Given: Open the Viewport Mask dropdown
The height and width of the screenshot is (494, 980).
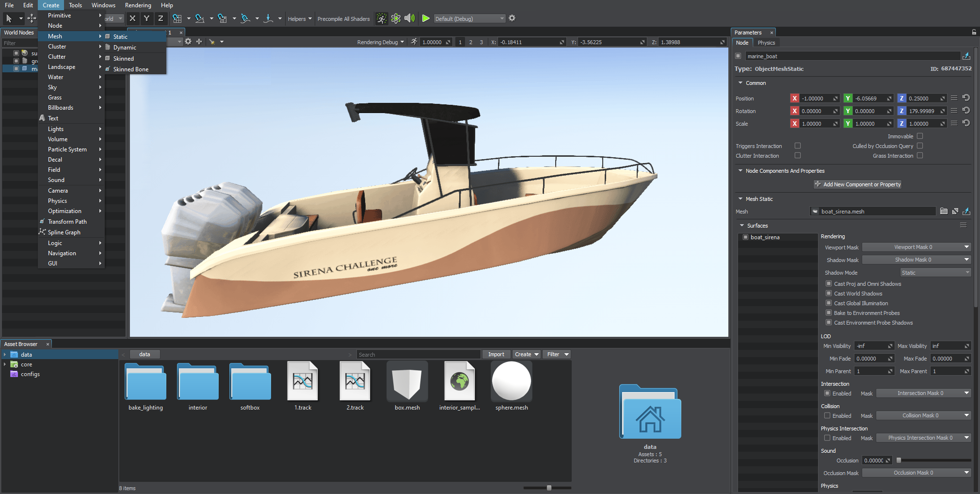Looking at the screenshot, I should pyautogui.click(x=916, y=247).
